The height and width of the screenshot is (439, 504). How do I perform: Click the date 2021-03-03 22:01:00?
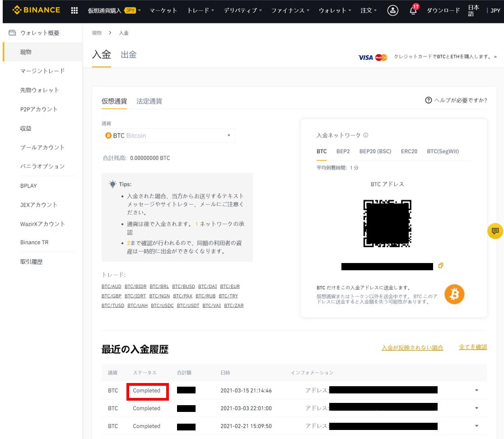pyautogui.click(x=246, y=408)
